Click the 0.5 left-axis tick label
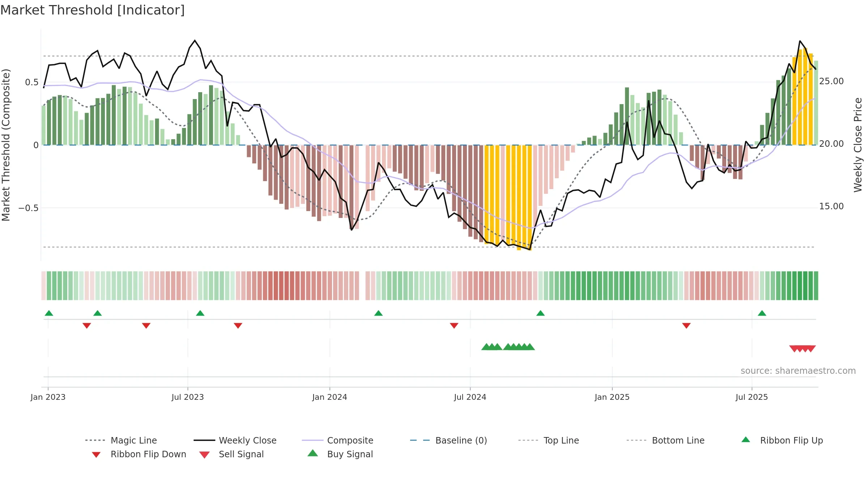 point(31,82)
